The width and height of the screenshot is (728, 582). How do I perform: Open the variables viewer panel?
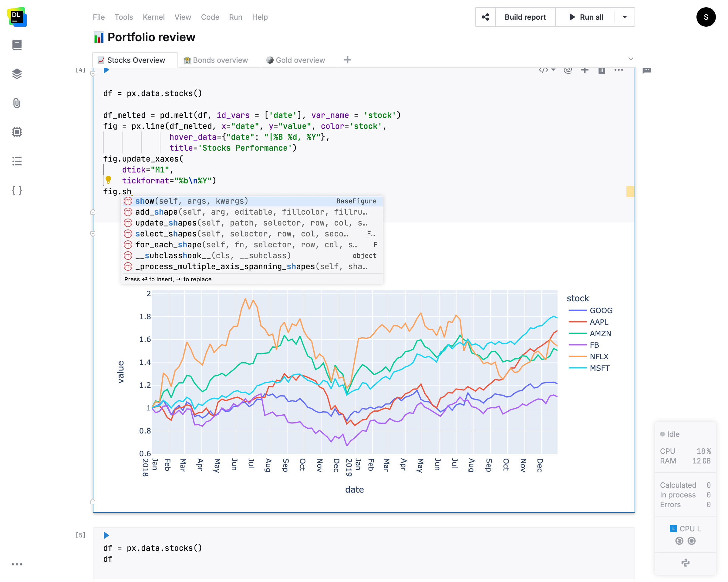tap(17, 190)
